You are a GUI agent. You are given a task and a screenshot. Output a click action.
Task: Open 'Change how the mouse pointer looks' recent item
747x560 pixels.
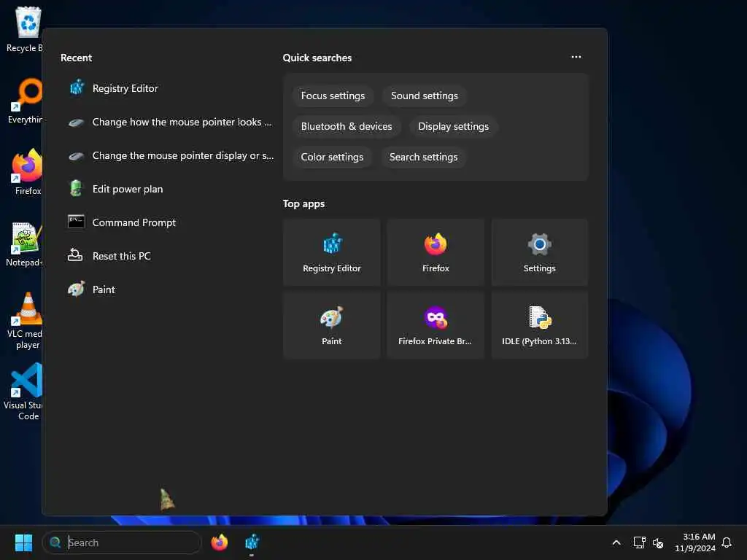coord(168,122)
